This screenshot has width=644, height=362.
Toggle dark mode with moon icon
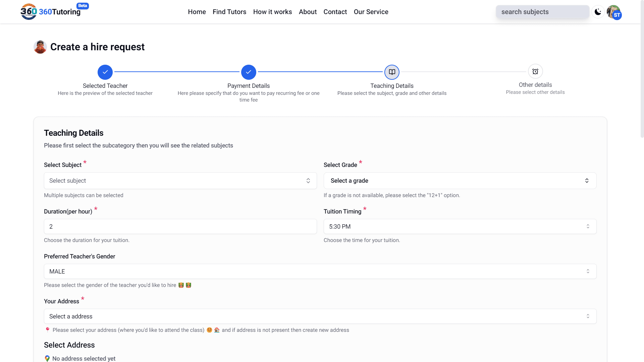598,12
